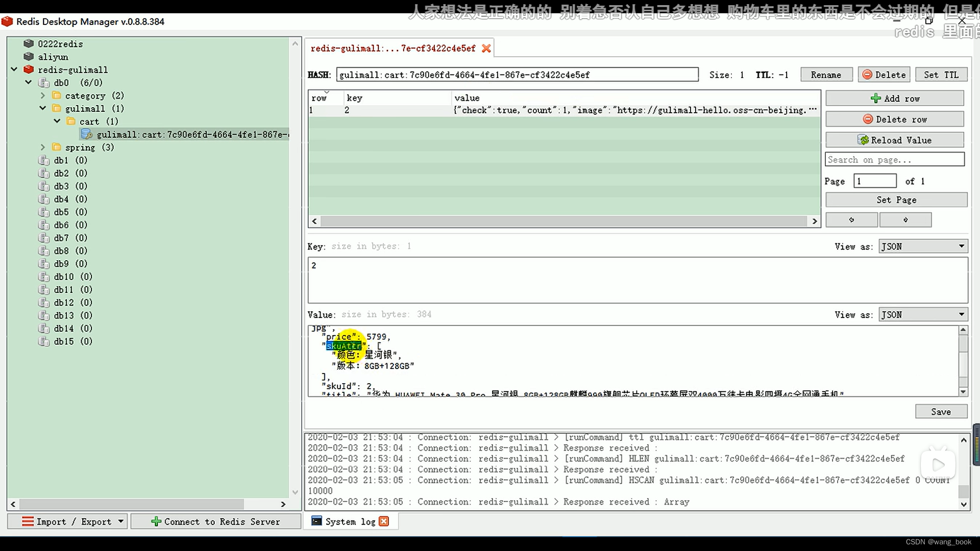The height and width of the screenshot is (551, 980).
Task: Click the Redis Desktop Manager app icon
Action: coord(7,21)
